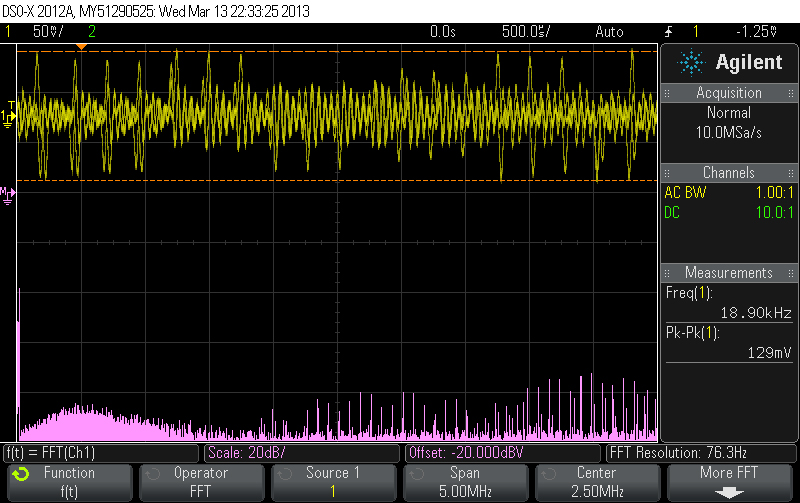Click the 129mV peak-to-peak value

tap(769, 353)
